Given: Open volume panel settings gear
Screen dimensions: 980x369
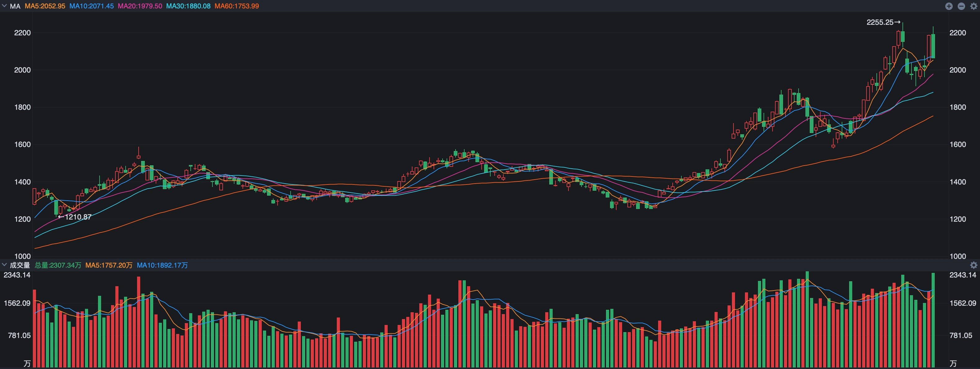Looking at the screenshot, I should 974,265.
